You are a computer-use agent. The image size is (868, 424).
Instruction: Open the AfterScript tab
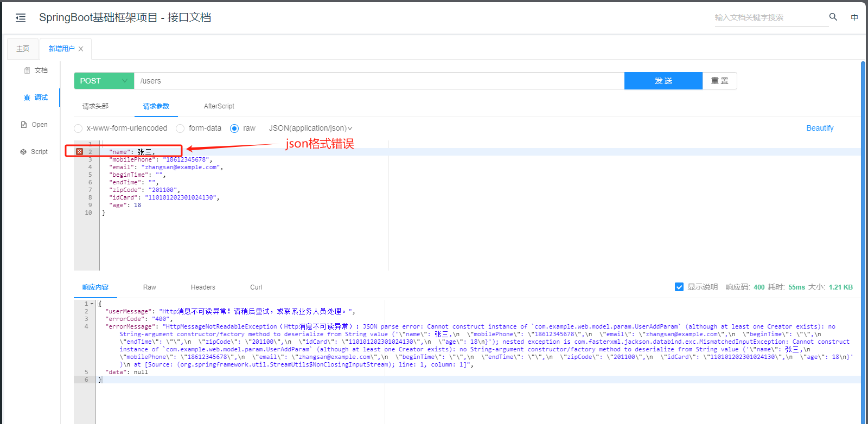[219, 106]
